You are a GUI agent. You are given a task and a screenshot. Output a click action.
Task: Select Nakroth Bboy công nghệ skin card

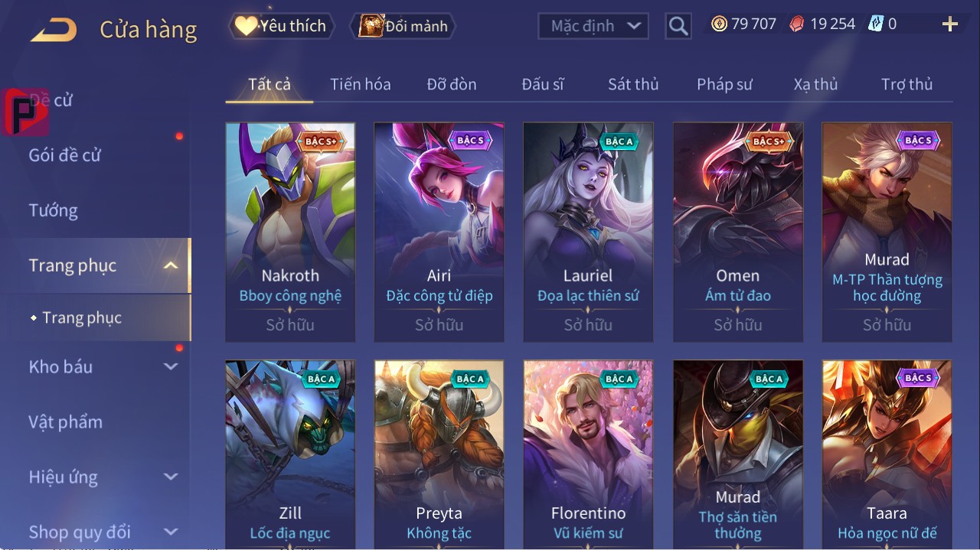[290, 232]
